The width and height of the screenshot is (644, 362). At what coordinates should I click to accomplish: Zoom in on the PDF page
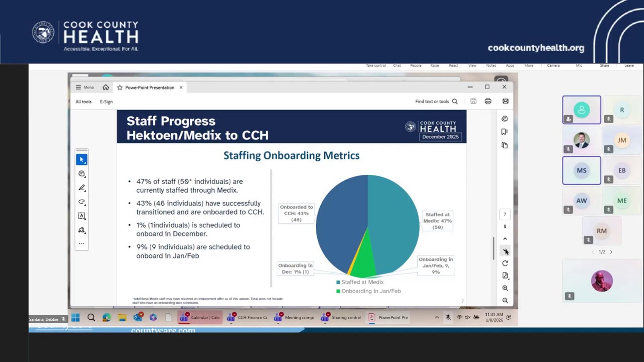(x=505, y=288)
